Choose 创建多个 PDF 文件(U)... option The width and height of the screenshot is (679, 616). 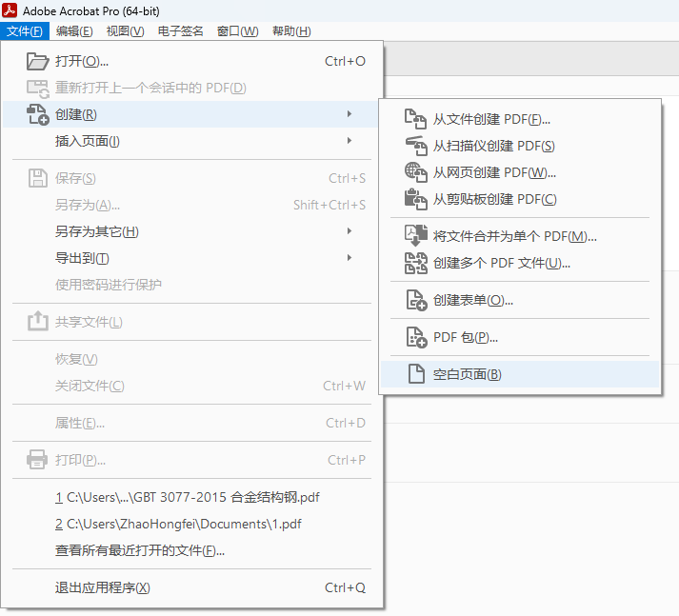[520, 263]
